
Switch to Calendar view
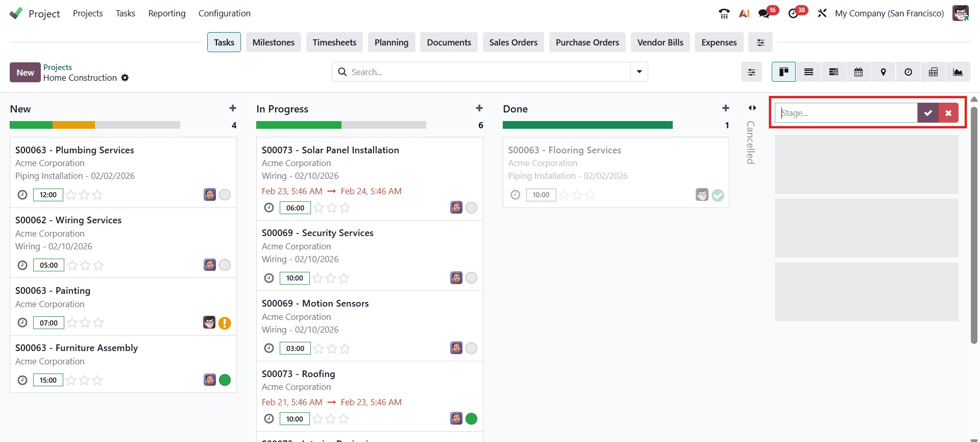(x=859, y=72)
